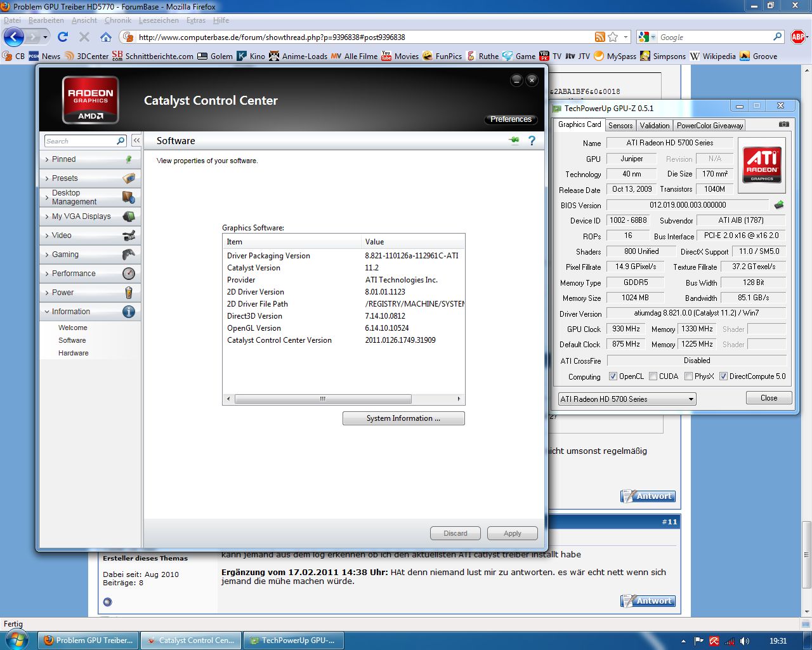The width and height of the screenshot is (812, 650).
Task: Expand the My VGA Displays section
Action: point(89,216)
